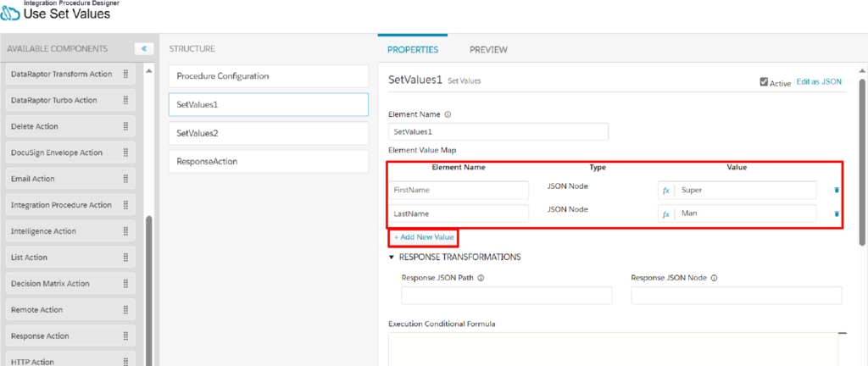Viewport: 868px width, 366px height.
Task: Click the drag handle for DocuSign Envelope Action
Action: click(125, 152)
